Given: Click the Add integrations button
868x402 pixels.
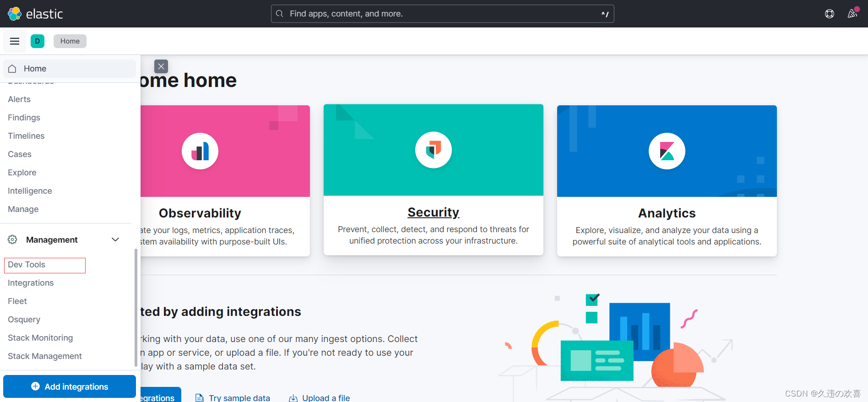Looking at the screenshot, I should pos(70,386).
